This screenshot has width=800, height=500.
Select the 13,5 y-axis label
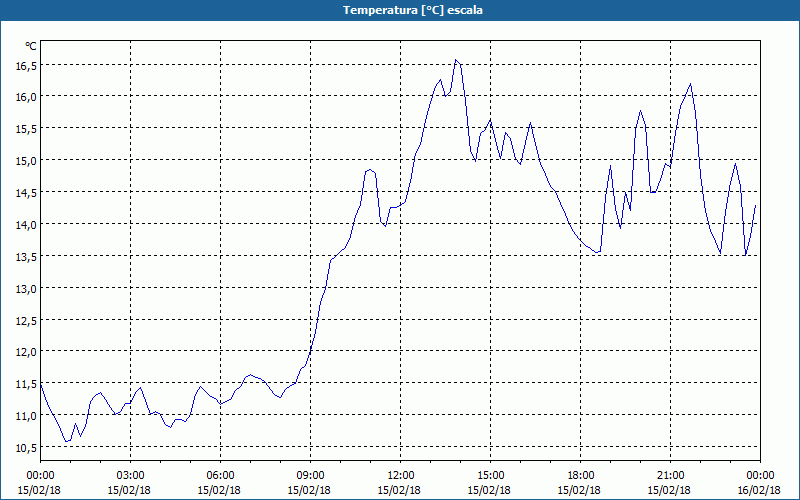click(26, 256)
